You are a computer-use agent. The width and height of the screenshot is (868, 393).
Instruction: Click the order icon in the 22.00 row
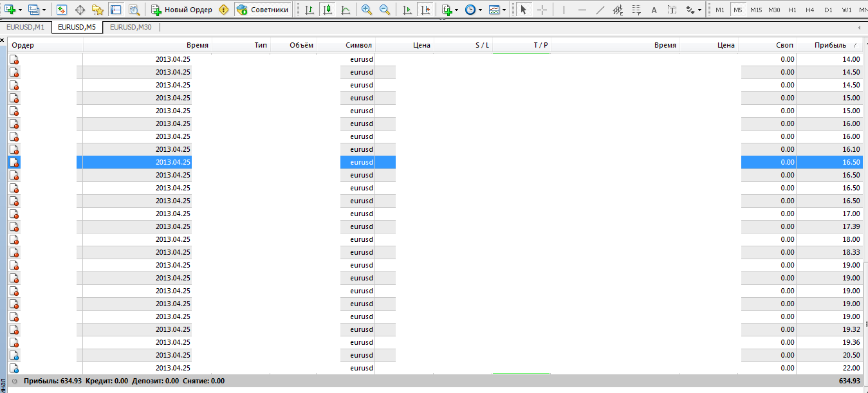coord(14,368)
